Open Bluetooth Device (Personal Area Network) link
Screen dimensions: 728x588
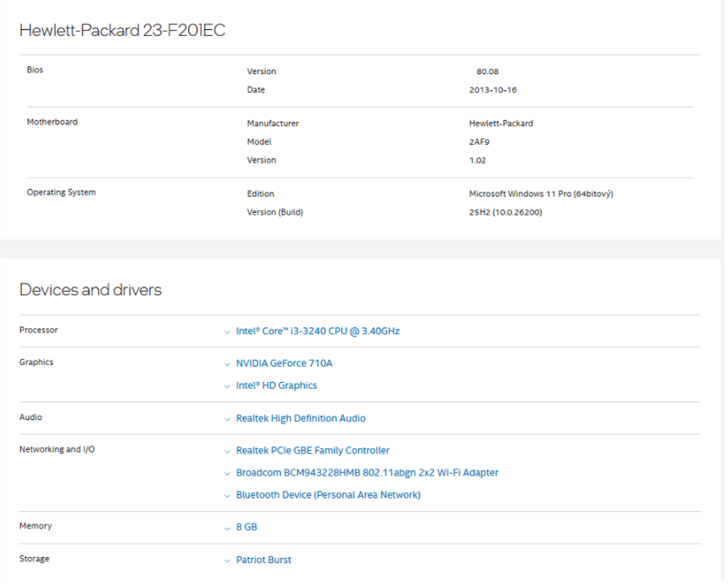328,495
